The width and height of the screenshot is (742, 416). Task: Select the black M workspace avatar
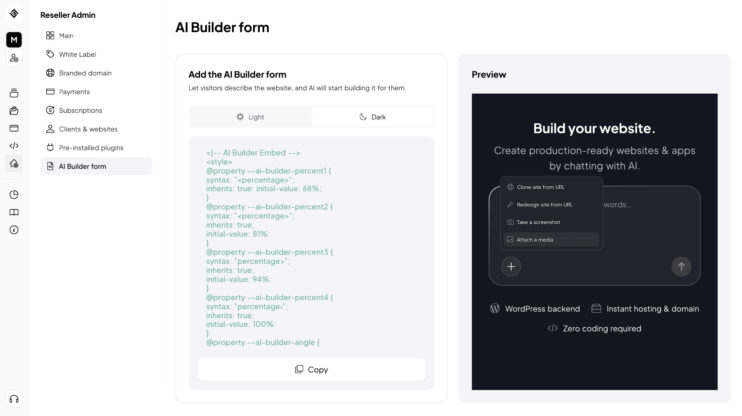(14, 40)
